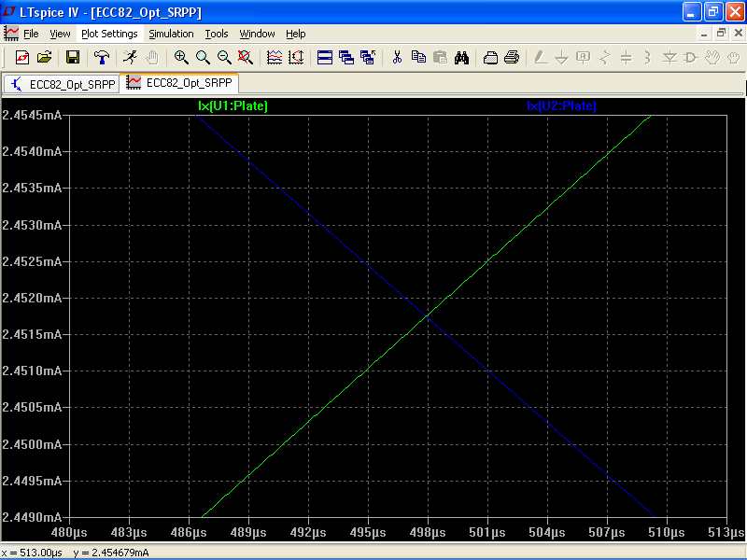Select the ECC82_Opt_SRPP waveform tab

tap(179, 83)
